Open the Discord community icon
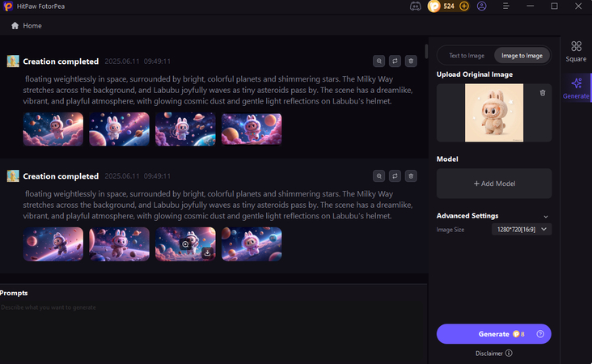592x364 pixels. (x=417, y=6)
